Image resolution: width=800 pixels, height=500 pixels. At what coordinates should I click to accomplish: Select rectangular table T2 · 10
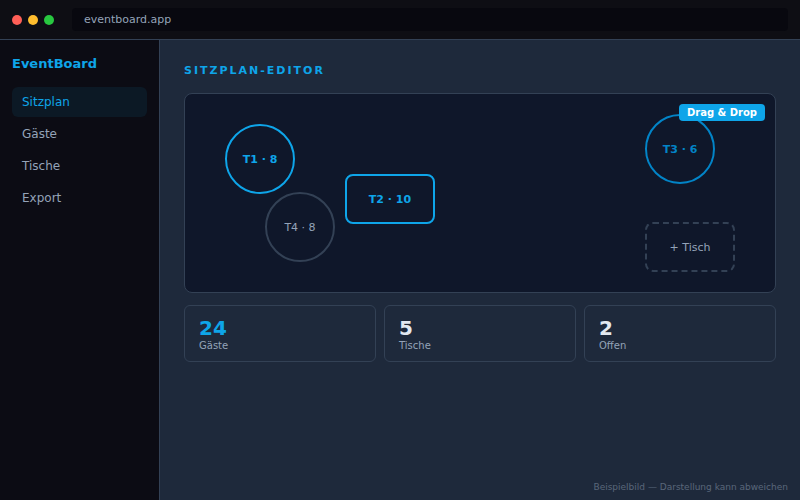(x=390, y=199)
